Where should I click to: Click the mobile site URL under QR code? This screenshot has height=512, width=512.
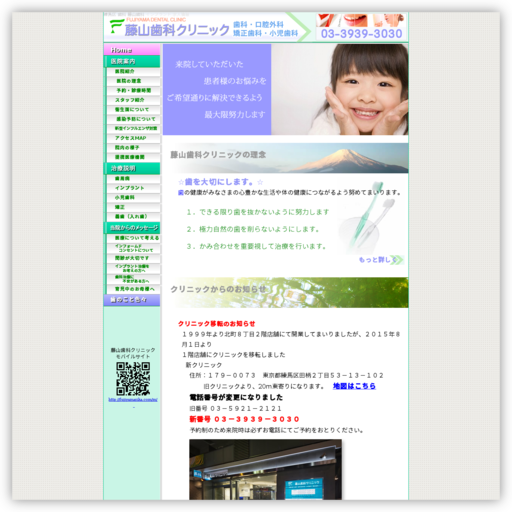[x=133, y=400]
